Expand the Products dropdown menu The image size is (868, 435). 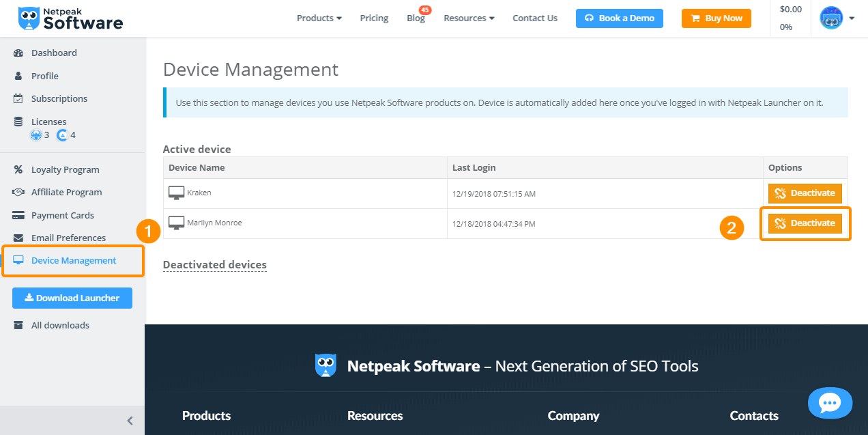tap(319, 18)
